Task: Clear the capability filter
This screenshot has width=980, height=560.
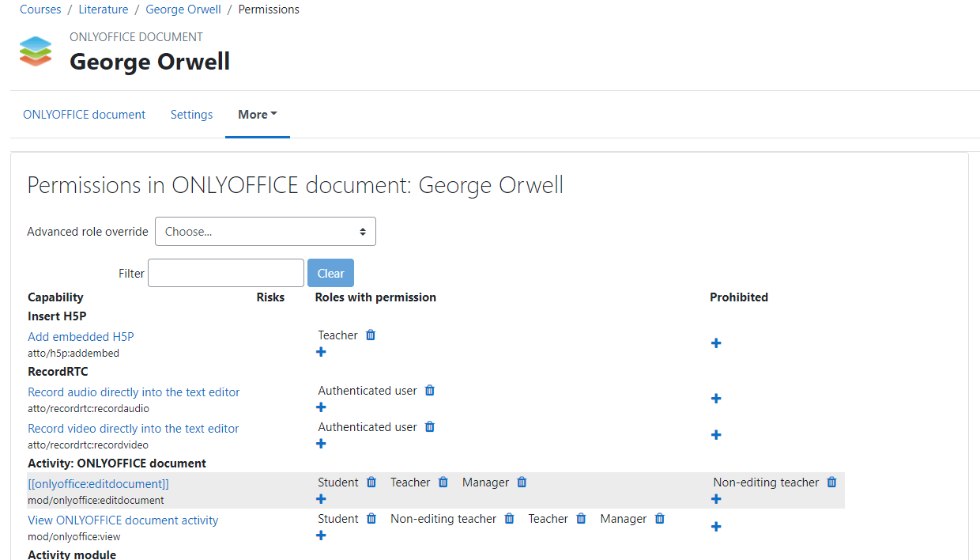Action: click(x=330, y=273)
